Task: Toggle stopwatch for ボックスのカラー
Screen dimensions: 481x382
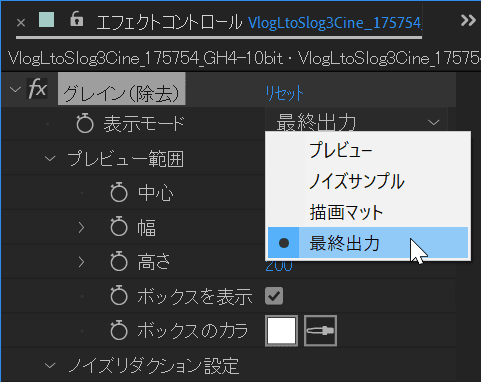Action: 119,331
